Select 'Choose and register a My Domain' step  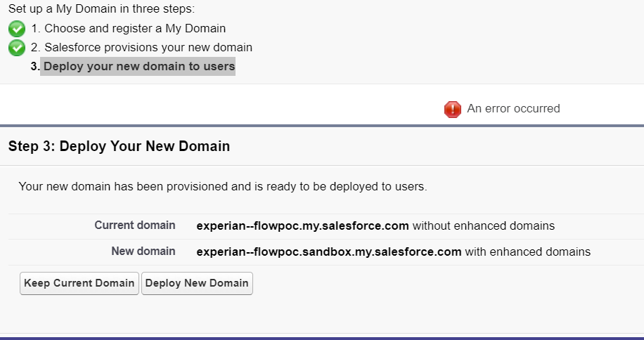tap(135, 29)
